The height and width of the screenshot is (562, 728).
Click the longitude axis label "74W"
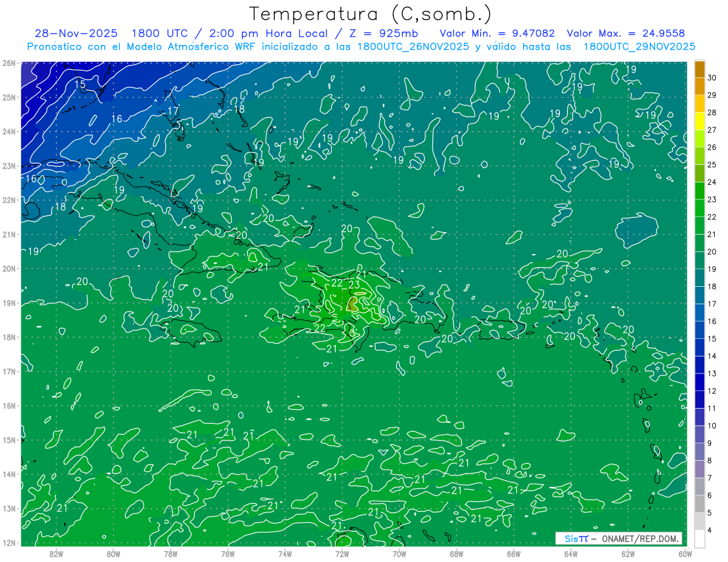click(x=285, y=554)
